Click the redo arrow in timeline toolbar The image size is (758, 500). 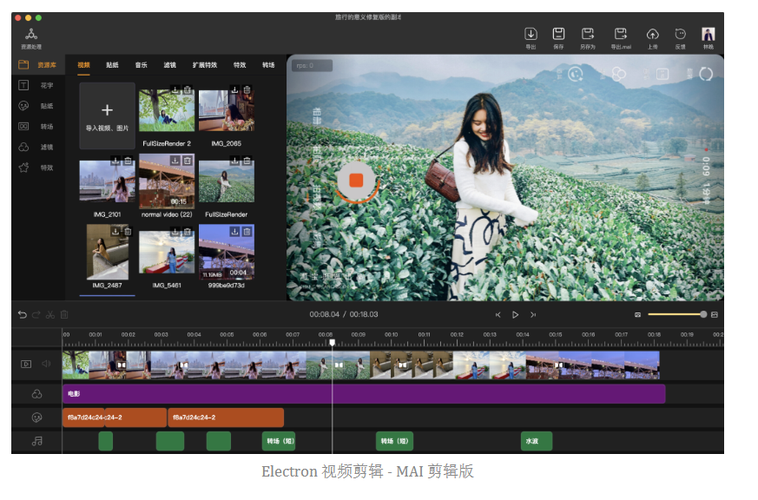36,315
